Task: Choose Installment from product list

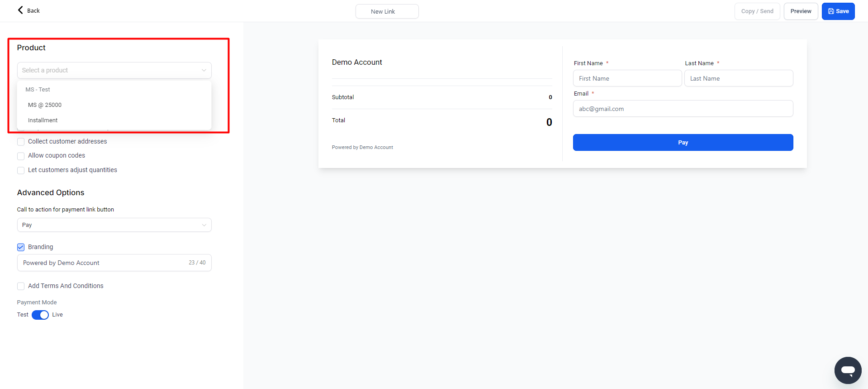Action: 43,120
